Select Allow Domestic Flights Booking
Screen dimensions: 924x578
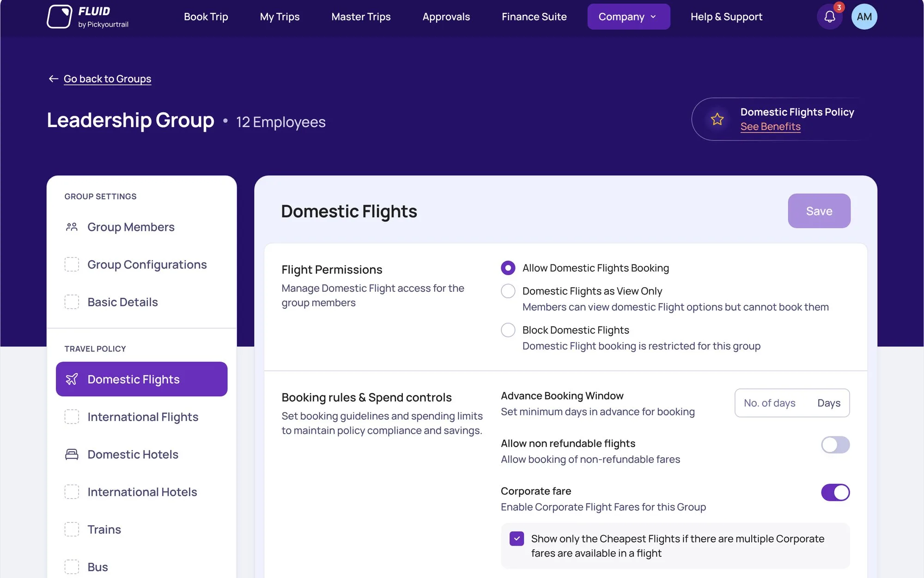click(x=508, y=268)
